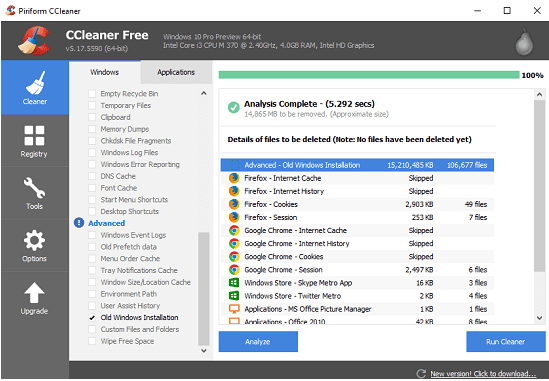Enable Windows Error Reporting checkbox

[92, 164]
